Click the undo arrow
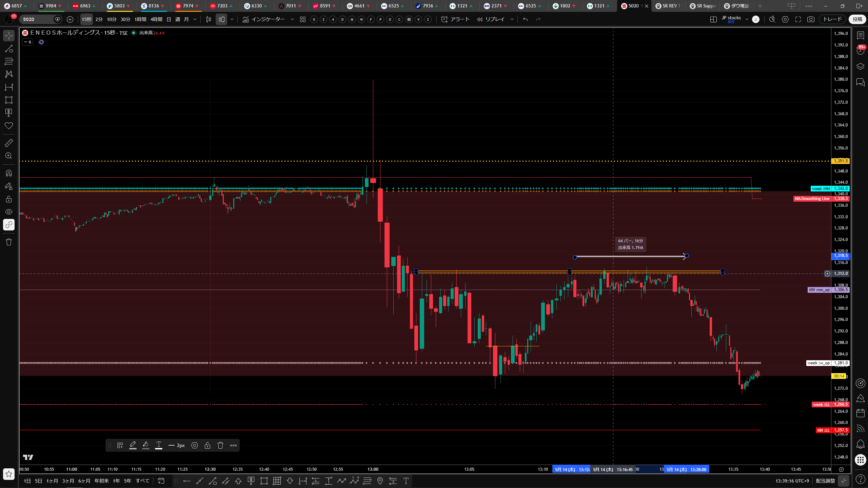 (525, 19)
